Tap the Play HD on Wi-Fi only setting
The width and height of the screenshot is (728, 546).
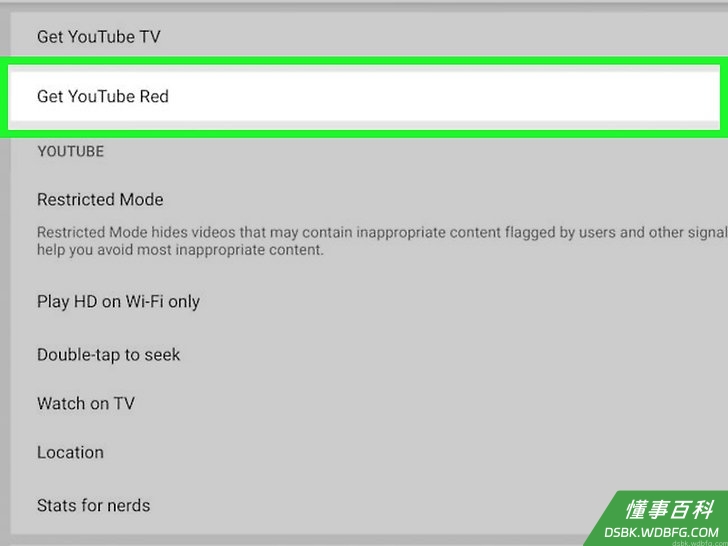[369, 302]
